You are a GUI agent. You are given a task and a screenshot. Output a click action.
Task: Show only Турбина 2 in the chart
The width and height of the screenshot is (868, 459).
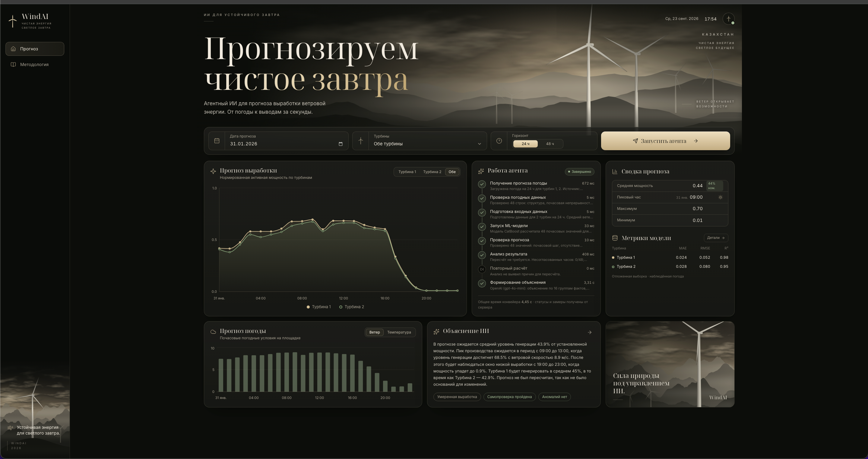pos(432,172)
